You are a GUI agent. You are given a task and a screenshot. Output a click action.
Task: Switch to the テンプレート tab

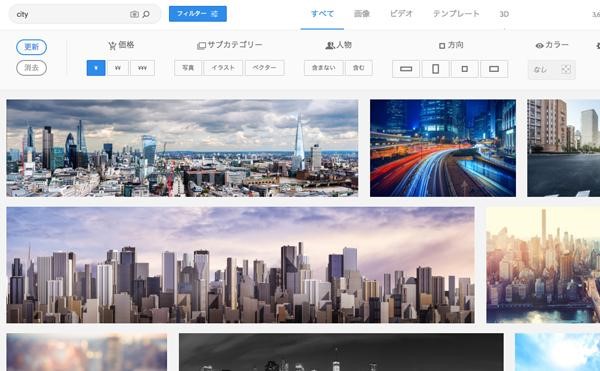pos(456,14)
